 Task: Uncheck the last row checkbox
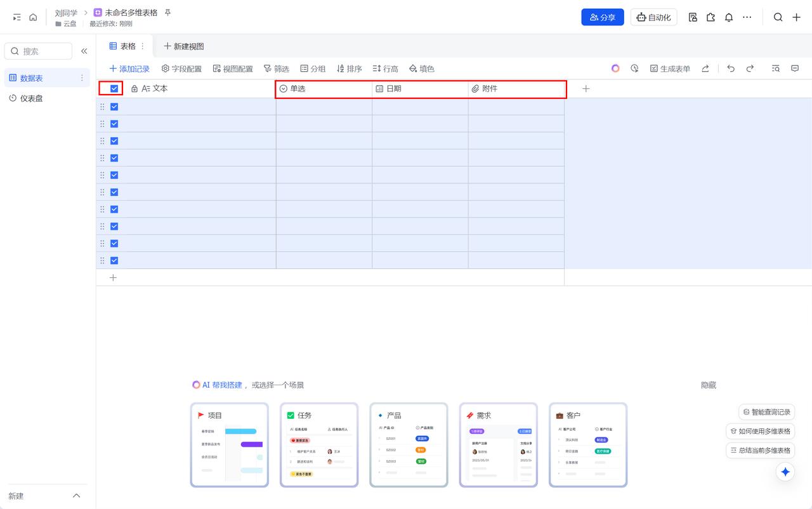[114, 260]
